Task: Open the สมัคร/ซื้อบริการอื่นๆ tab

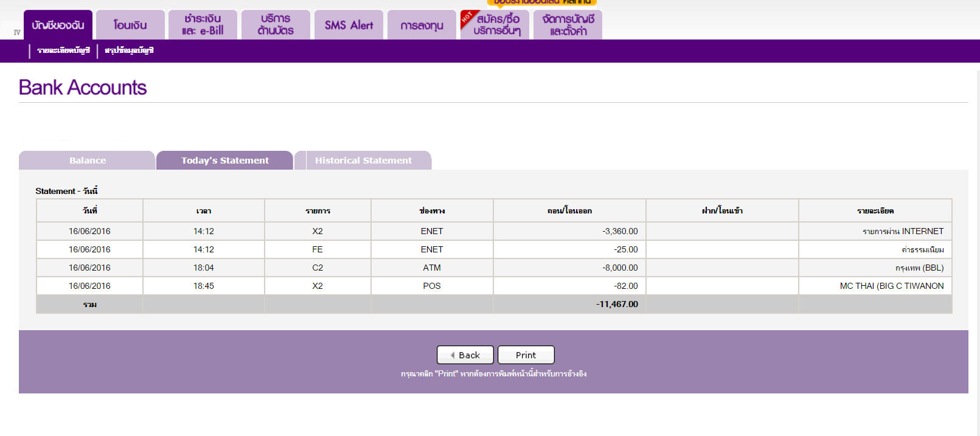Action: point(499,25)
